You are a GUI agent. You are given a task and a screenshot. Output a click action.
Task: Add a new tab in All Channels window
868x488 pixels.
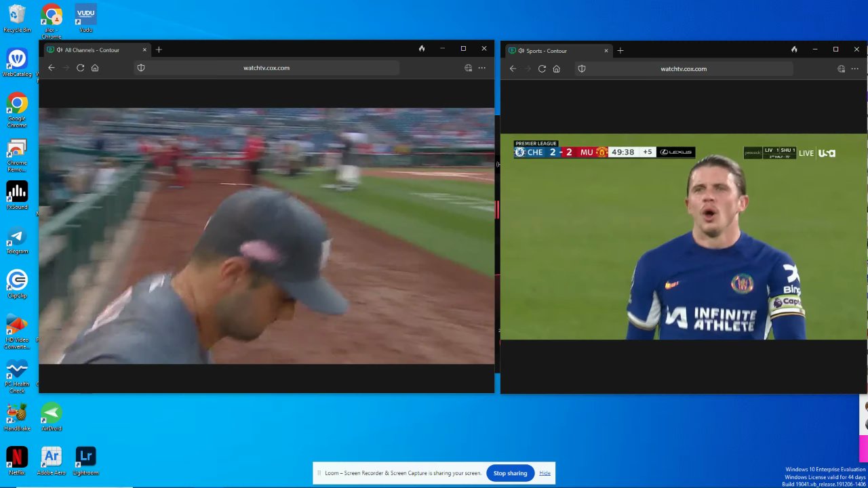coord(159,49)
